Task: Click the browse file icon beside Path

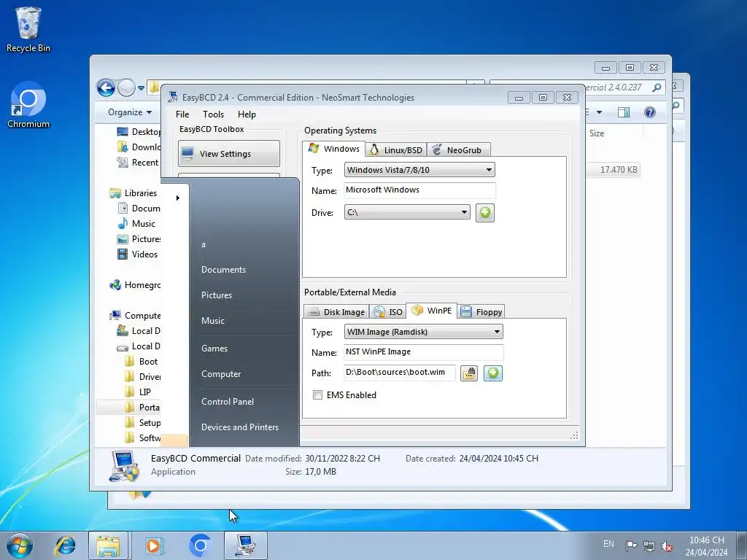Action: tap(469, 373)
